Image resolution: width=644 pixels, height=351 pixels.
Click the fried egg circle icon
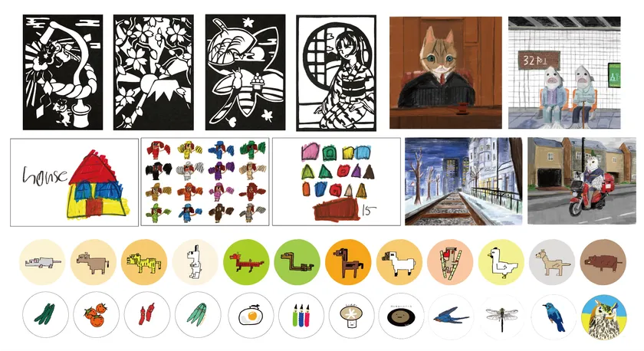[251, 315]
